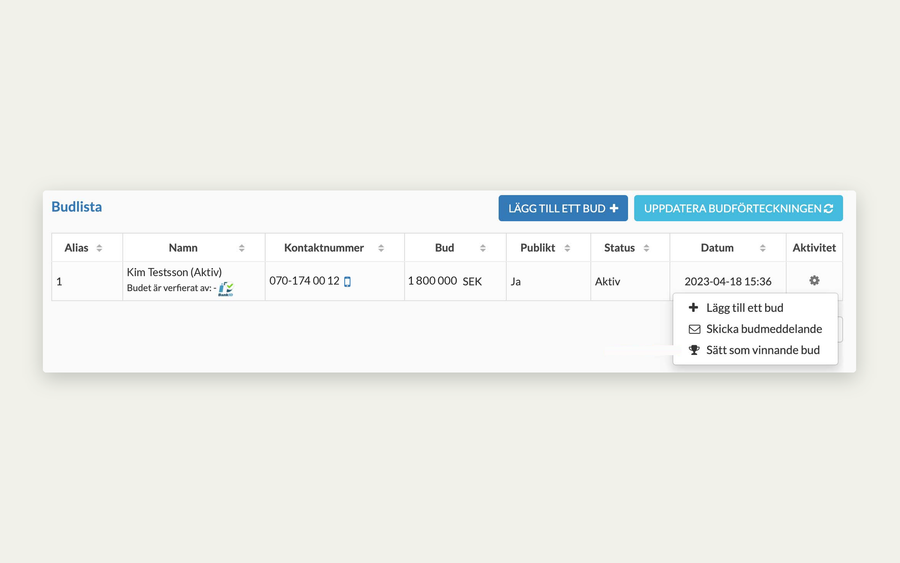Sort the table by Alias column
Viewport: 900px width, 563px height.
[99, 248]
